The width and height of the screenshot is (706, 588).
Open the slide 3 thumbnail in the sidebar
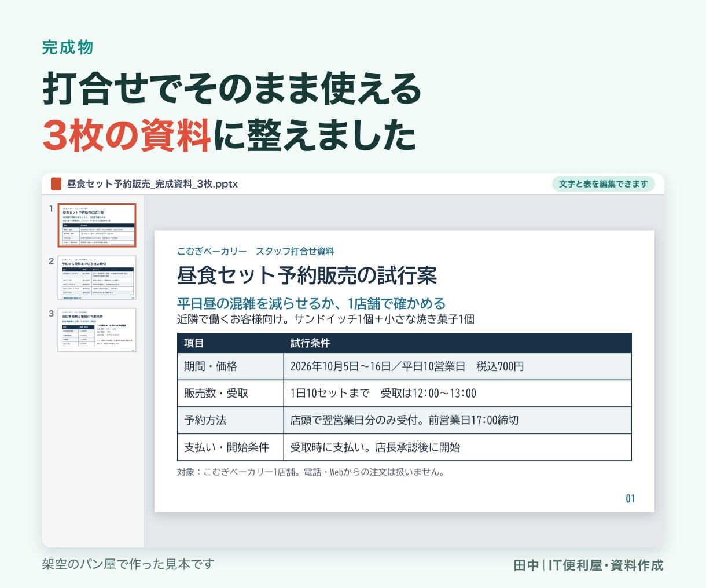[x=97, y=330]
